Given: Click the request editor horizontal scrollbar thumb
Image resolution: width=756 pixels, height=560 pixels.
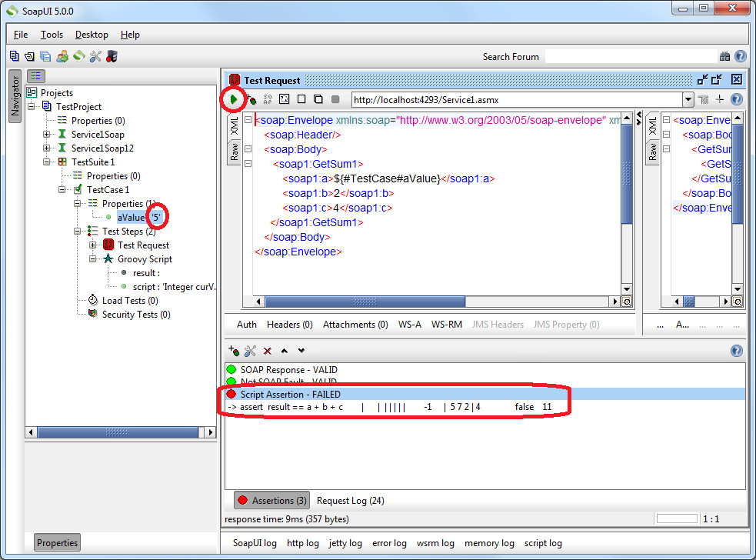Looking at the screenshot, I should click(x=365, y=302).
